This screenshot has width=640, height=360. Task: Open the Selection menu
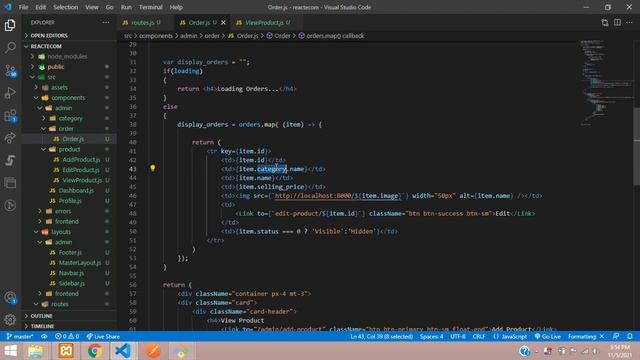tap(65, 7)
